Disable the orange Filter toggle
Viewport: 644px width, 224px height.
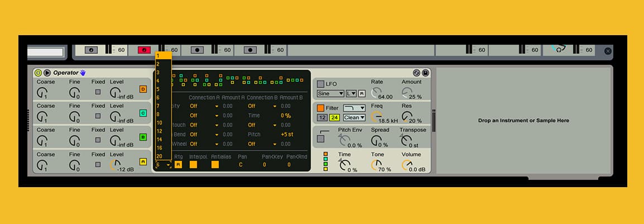tap(320, 108)
